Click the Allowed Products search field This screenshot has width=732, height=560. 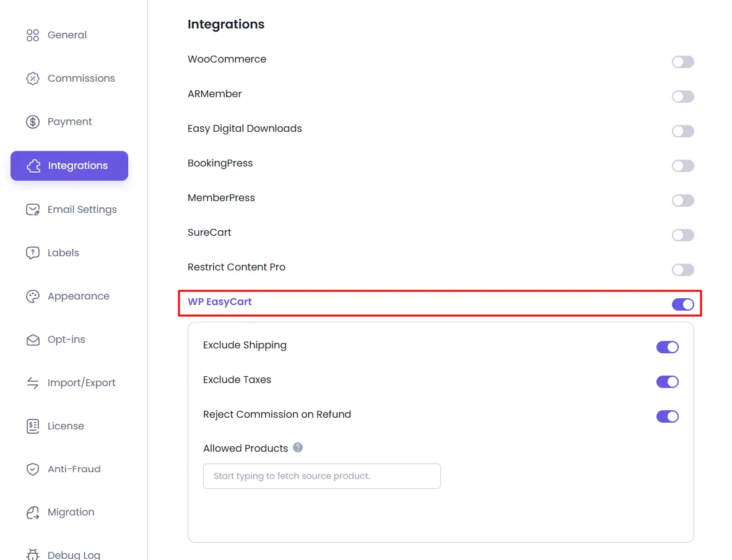coord(321,476)
